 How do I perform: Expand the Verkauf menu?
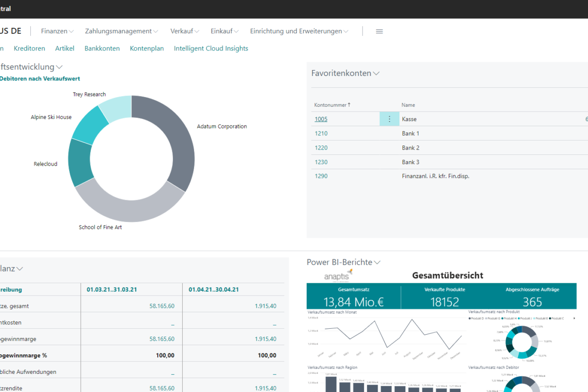coord(185,31)
